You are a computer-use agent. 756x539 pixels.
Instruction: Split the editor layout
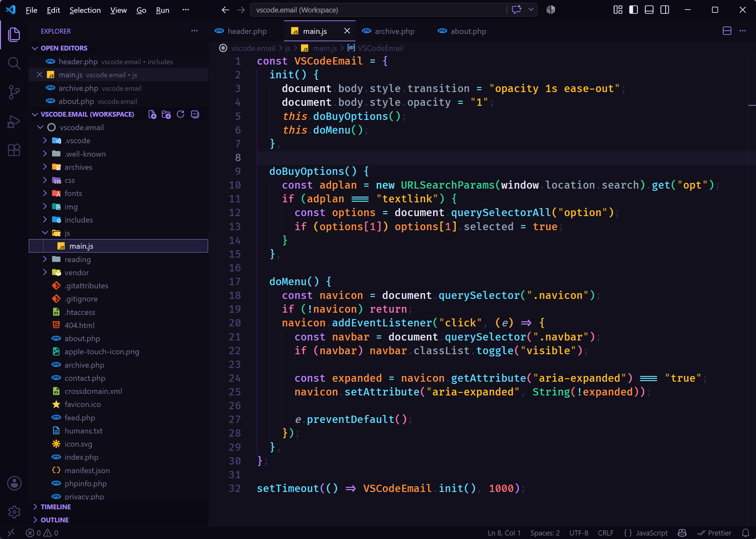point(727,31)
